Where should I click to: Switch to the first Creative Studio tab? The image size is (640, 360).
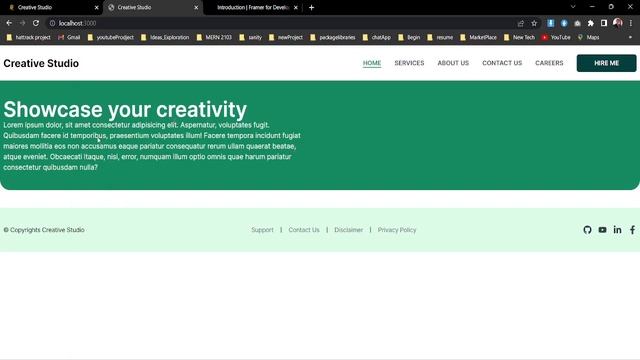51,7
